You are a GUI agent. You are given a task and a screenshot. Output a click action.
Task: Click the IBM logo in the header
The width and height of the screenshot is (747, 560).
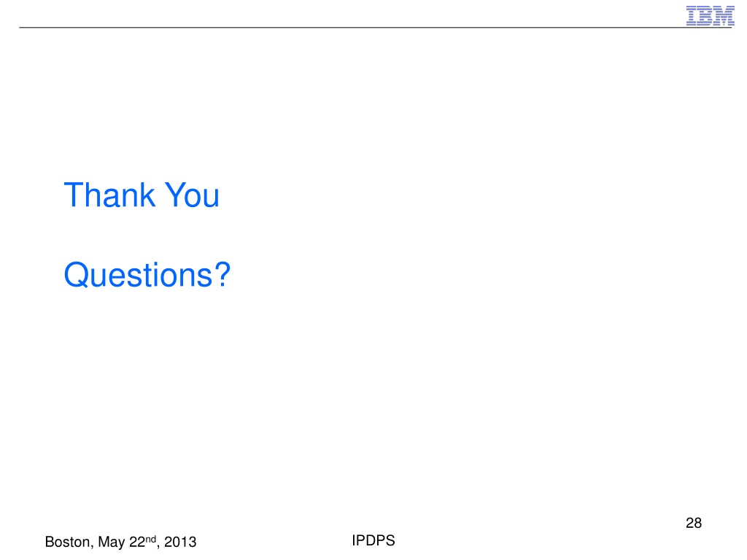click(710, 15)
